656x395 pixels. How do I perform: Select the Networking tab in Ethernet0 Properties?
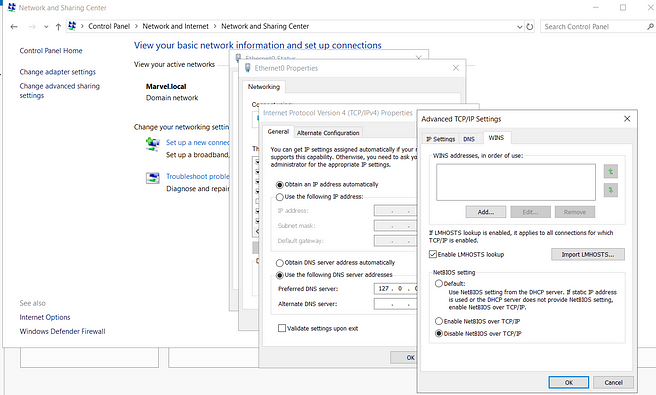(264, 87)
